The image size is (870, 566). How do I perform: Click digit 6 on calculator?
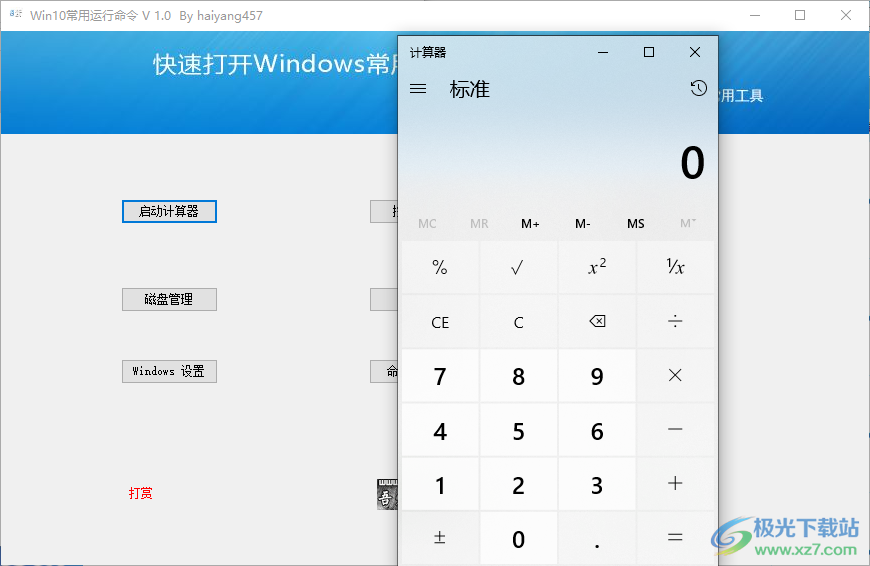click(597, 430)
